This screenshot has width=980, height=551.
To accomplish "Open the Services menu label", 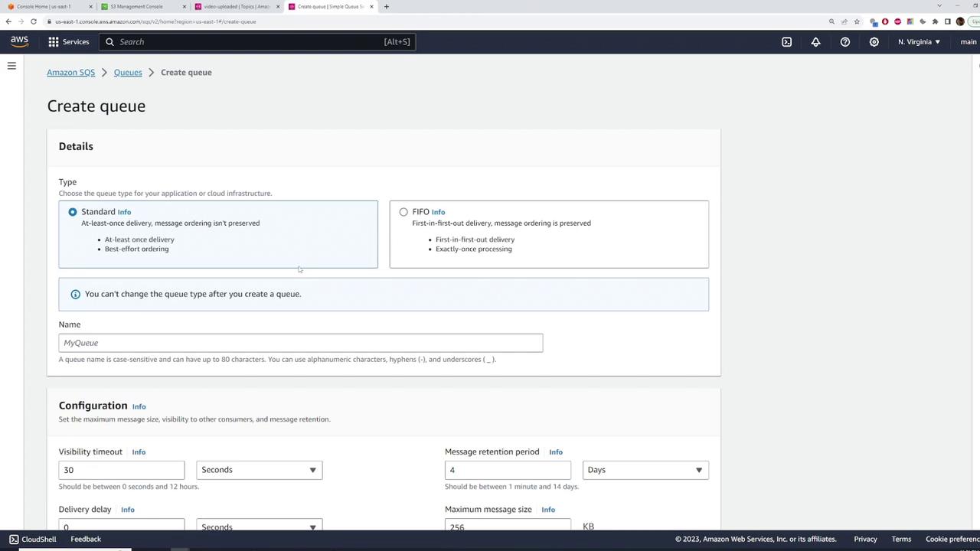I will point(76,42).
